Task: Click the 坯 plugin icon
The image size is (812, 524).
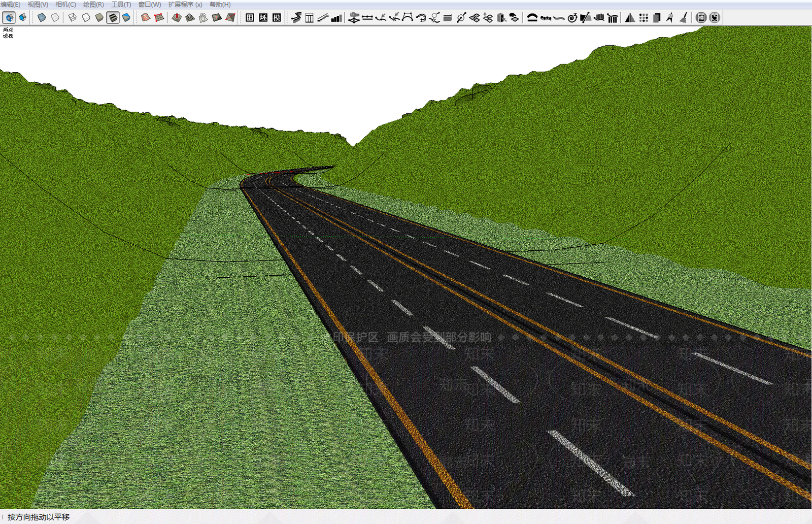Action: click(x=263, y=18)
